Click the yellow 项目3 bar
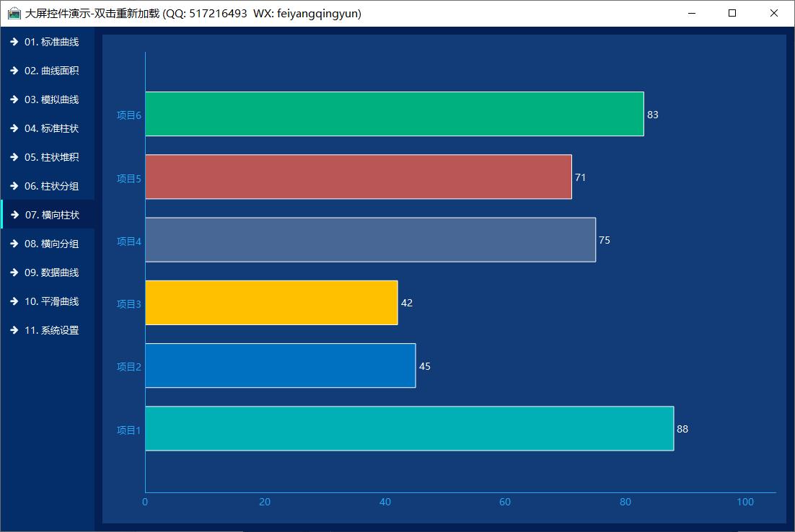The image size is (795, 532). point(271,303)
